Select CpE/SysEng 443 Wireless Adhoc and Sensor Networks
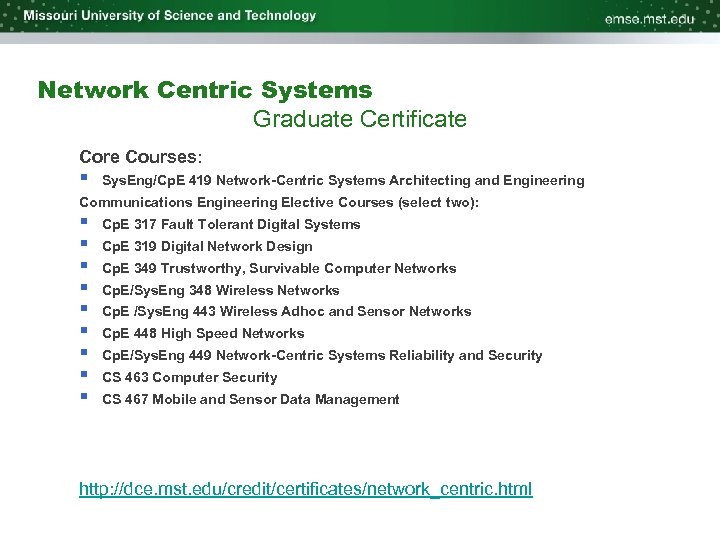 (287, 311)
